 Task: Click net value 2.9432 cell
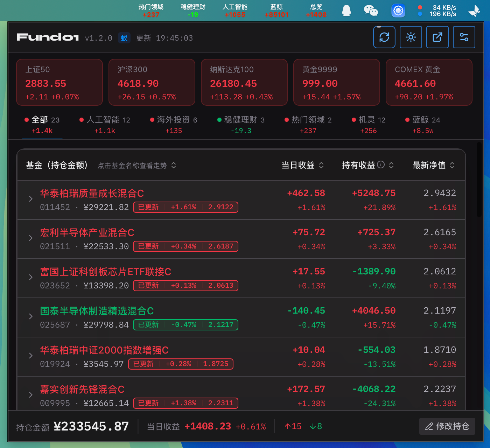(x=440, y=193)
